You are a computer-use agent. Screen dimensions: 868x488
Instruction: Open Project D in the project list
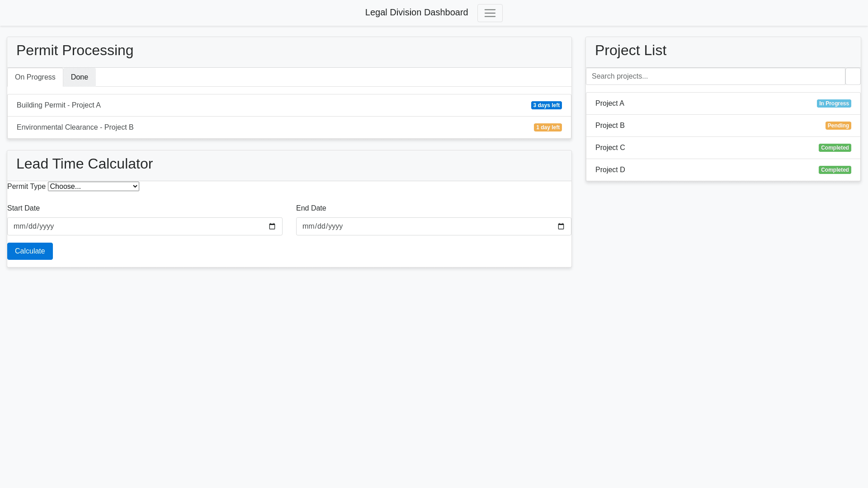coord(610,170)
